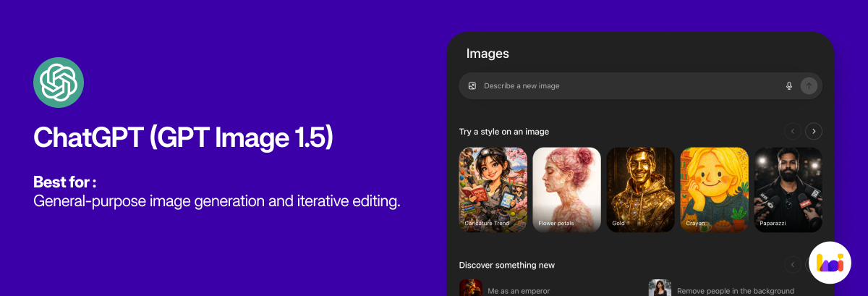
Task: Select the Crayon style thumbnail
Action: tap(715, 190)
